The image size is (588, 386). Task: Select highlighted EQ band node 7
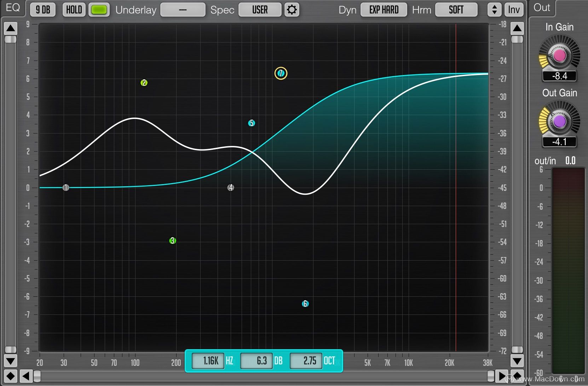point(281,73)
